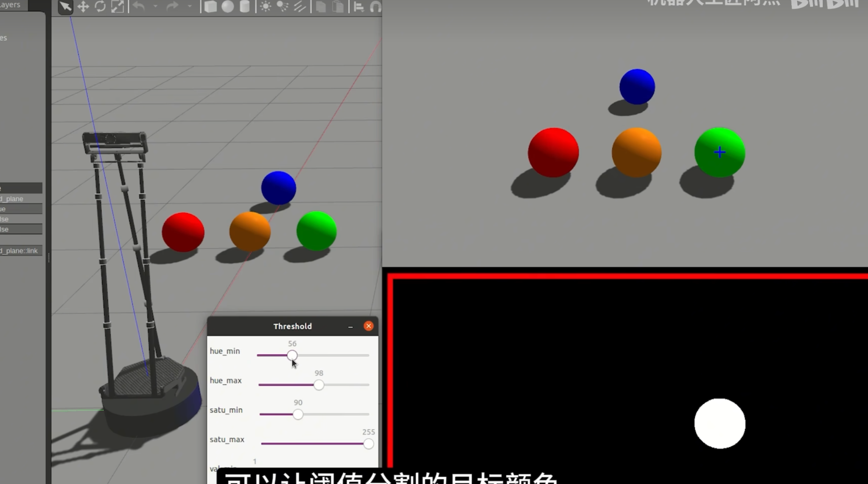Select the ground_plane::link tree entry

point(19,251)
